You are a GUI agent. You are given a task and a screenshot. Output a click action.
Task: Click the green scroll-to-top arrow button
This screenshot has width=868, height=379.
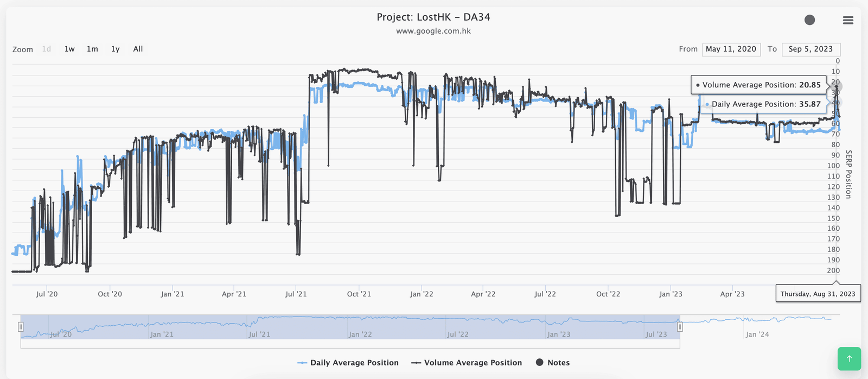[849, 358]
